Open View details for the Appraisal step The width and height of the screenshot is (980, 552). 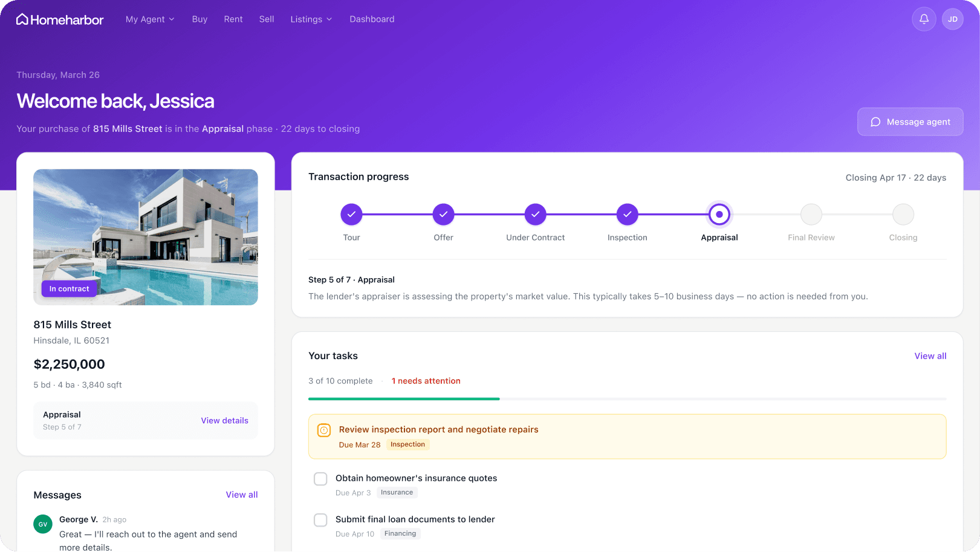(224, 420)
